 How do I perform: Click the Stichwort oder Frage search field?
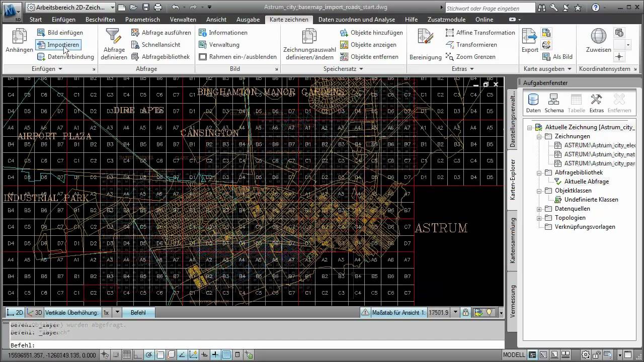(x=490, y=8)
